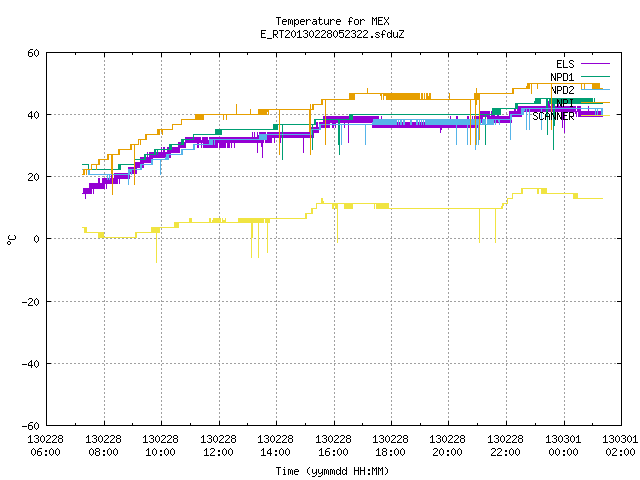Click the x-axis tick 130228 12:00
This screenshot has height=480, width=640.
(218, 445)
